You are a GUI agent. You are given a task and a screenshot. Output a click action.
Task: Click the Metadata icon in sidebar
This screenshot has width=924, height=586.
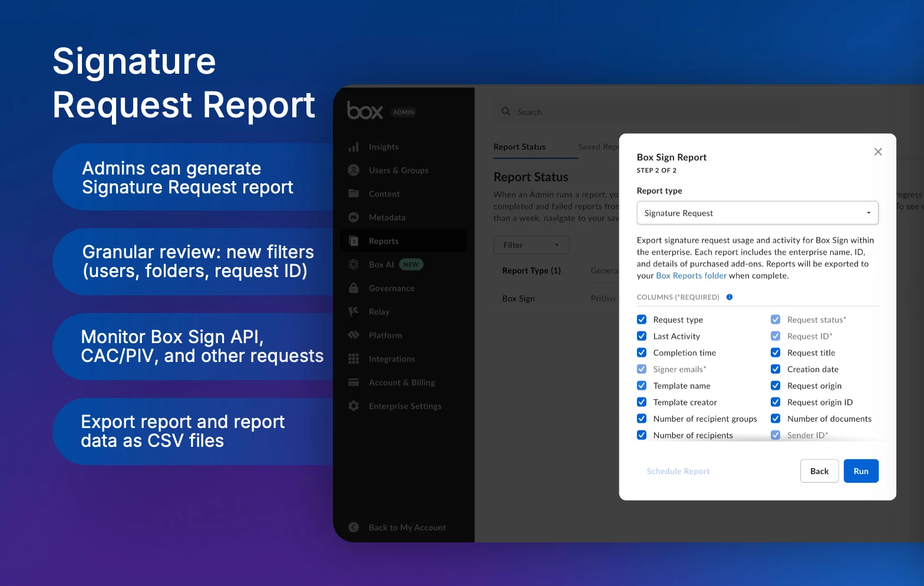(x=354, y=217)
